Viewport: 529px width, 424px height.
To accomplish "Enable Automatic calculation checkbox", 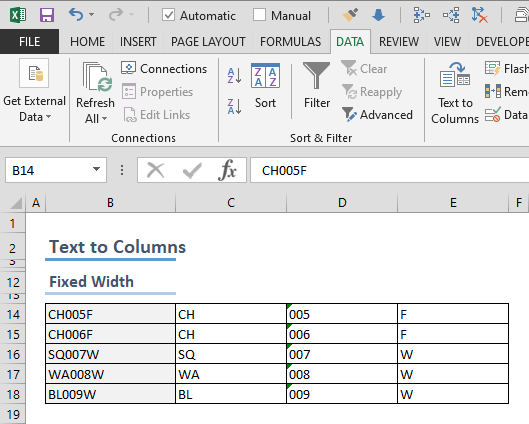I will [168, 15].
